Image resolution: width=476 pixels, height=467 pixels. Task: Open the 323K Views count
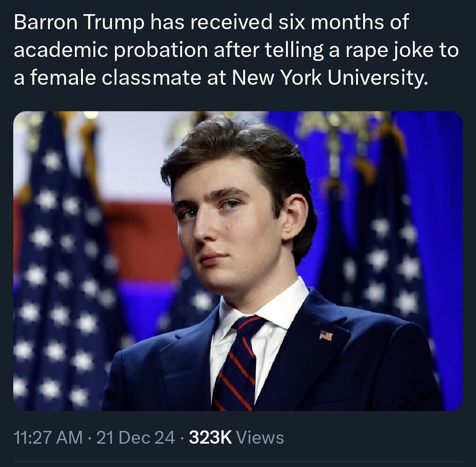click(x=211, y=437)
